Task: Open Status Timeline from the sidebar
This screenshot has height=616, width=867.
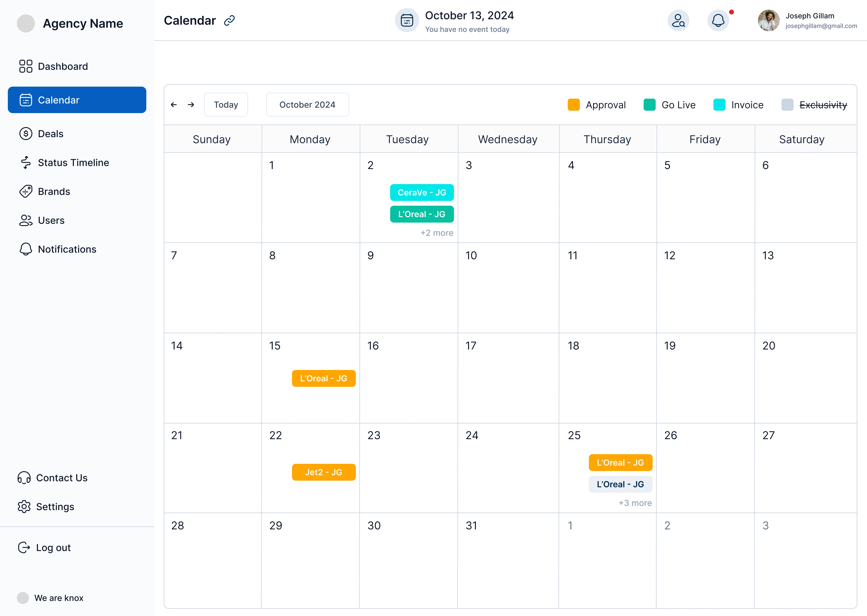Action: tap(73, 163)
